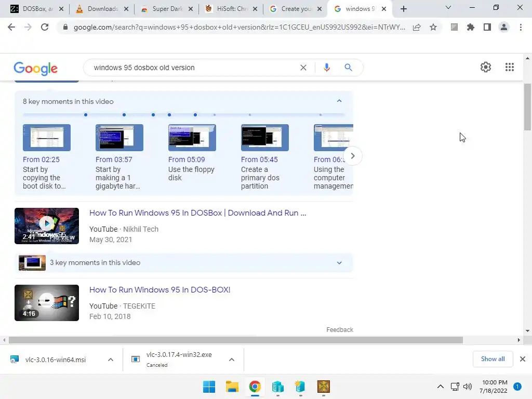Play the Nikhil Tech video thumbnail
The height and width of the screenshot is (399, 532).
click(47, 226)
